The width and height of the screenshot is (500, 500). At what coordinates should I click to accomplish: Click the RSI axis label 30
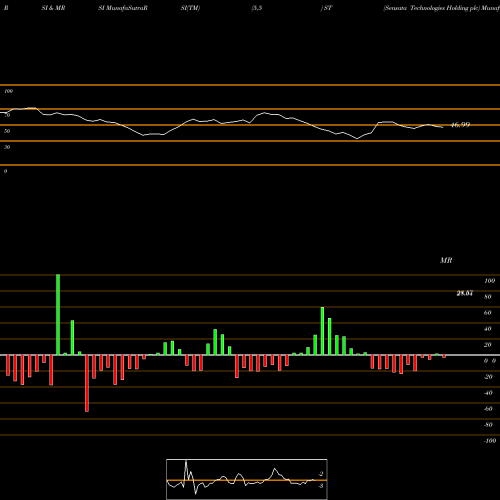click(7, 147)
